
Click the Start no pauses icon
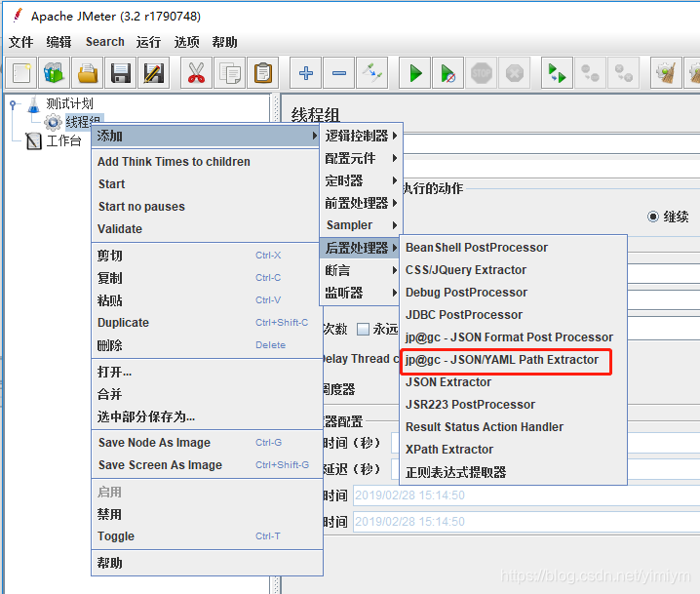pos(448,73)
